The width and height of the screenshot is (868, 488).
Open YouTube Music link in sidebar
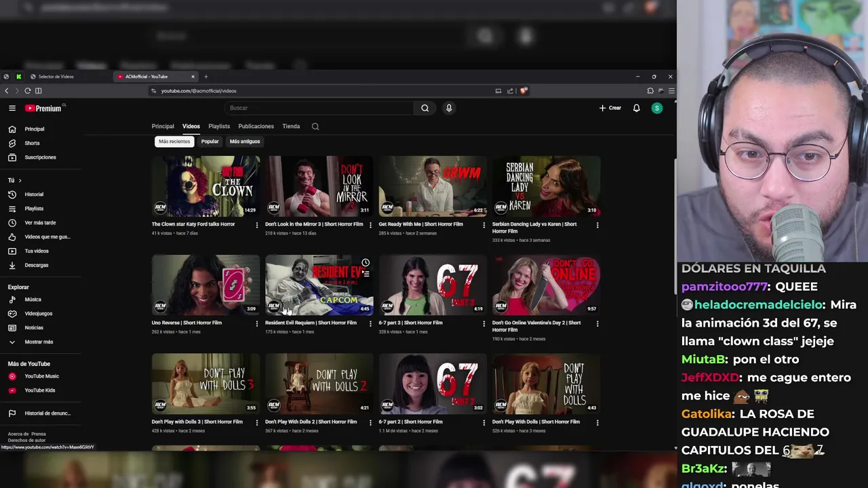click(41, 376)
